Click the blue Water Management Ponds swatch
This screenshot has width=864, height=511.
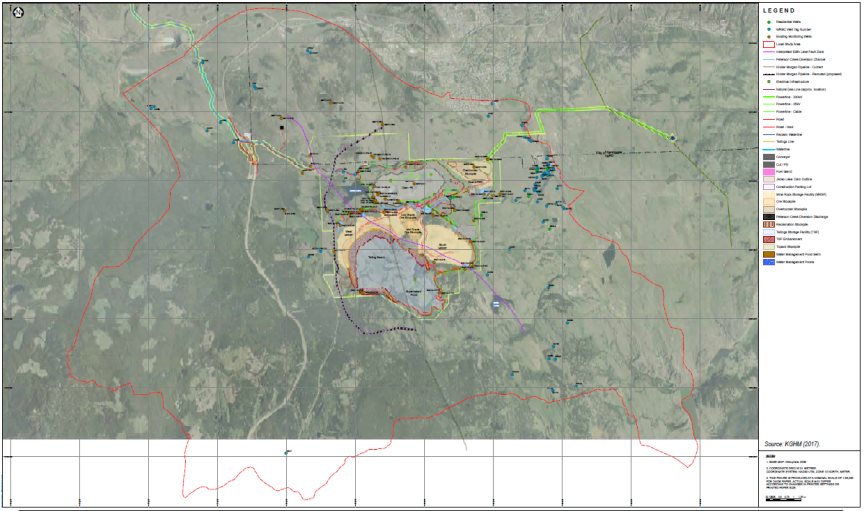pos(769,262)
